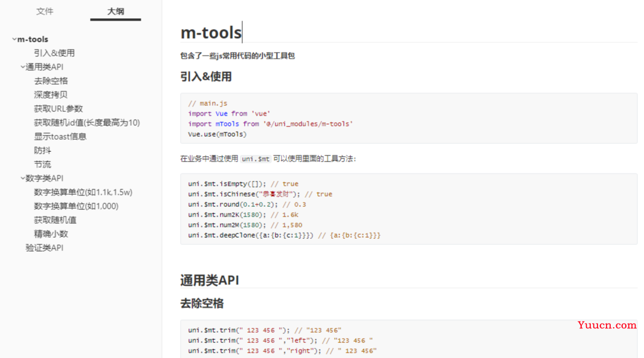Image resolution: width=644 pixels, height=358 pixels.
Task: Select the 大纲 outline tab
Action: (x=115, y=11)
